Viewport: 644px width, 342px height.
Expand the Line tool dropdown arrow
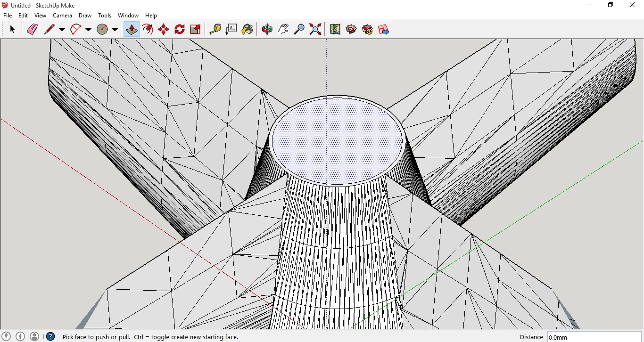pyautogui.click(x=62, y=29)
